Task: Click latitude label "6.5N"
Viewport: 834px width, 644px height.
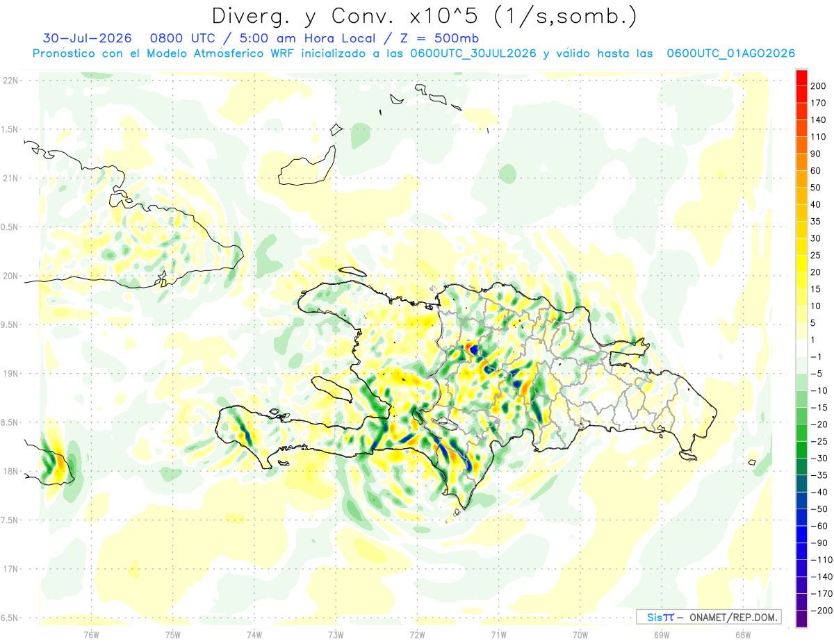Action: point(10,618)
